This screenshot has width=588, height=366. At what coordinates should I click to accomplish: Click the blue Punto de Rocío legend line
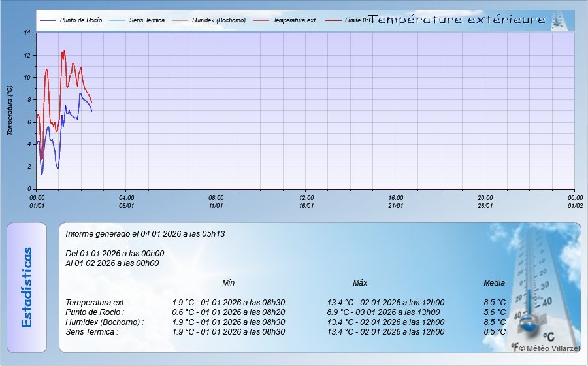[48, 21]
